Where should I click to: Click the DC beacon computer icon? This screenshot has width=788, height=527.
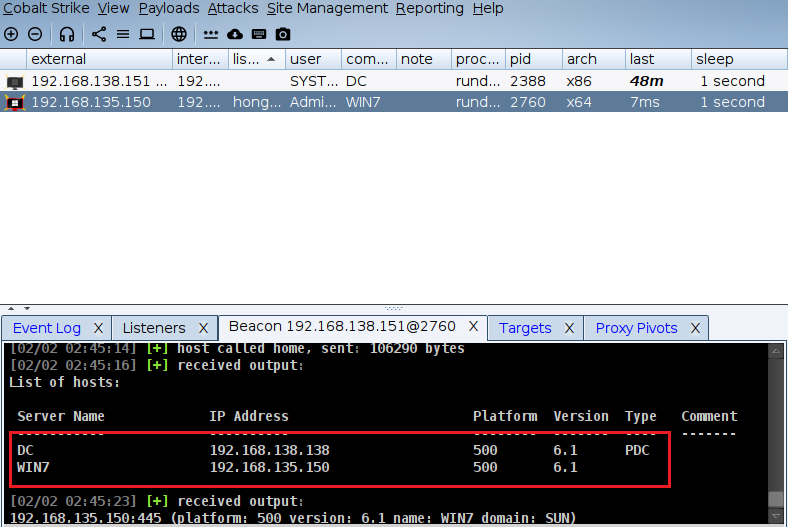point(15,81)
